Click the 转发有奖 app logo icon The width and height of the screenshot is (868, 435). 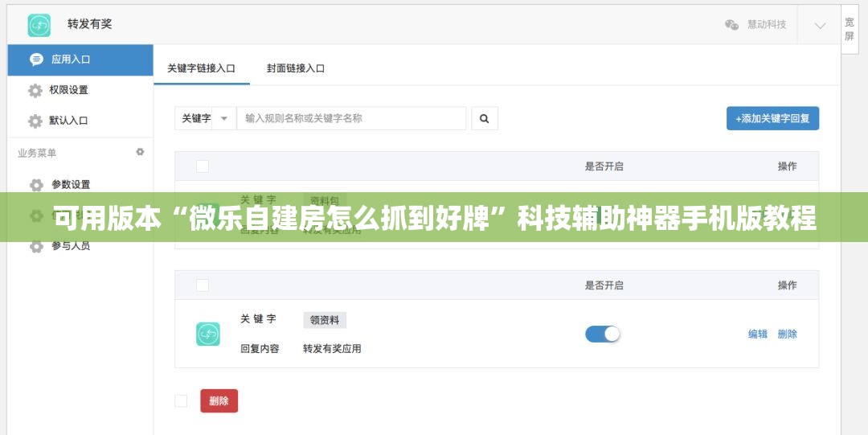[39, 25]
